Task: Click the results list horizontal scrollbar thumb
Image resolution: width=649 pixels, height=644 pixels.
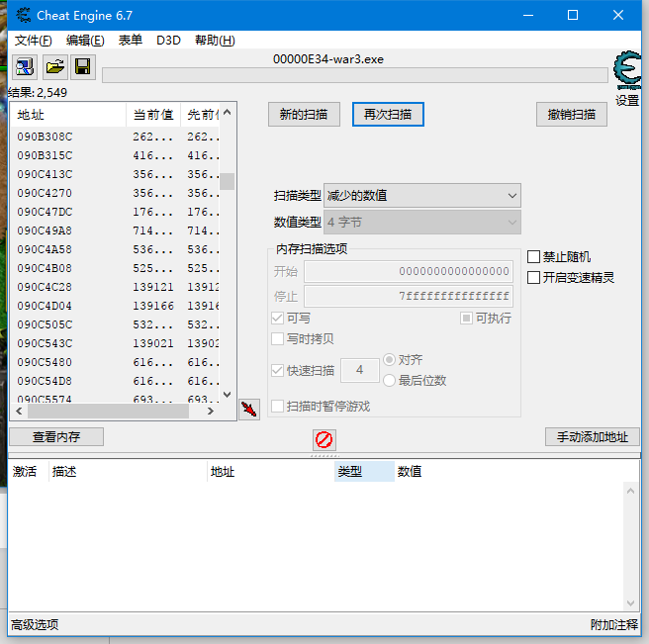Action: 109,411
